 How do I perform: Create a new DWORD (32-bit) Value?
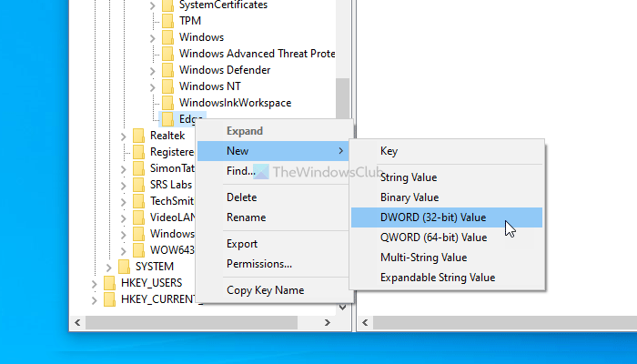447,217
